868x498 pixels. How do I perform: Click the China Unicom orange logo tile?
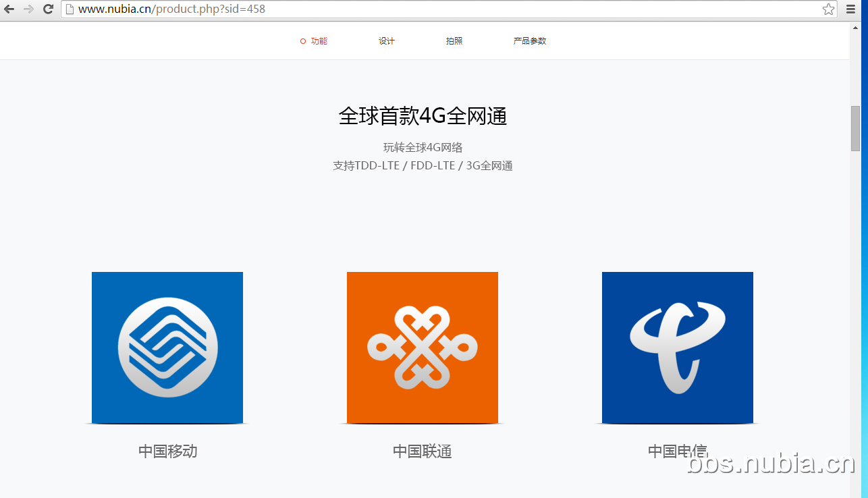pyautogui.click(x=423, y=348)
